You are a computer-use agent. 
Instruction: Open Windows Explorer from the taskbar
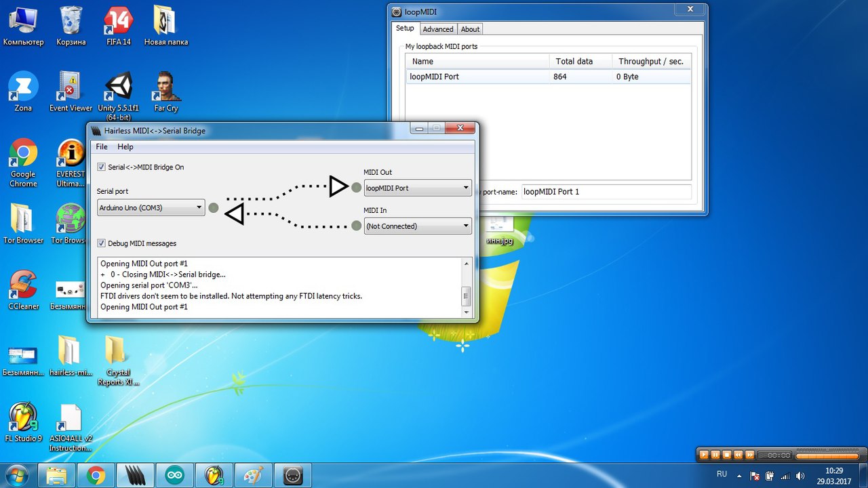tap(56, 476)
